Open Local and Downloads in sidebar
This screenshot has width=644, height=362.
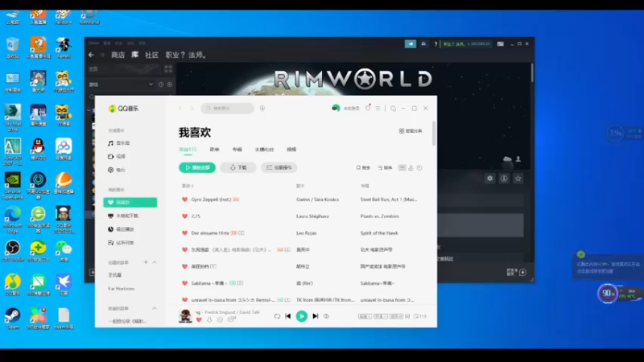pos(123,216)
